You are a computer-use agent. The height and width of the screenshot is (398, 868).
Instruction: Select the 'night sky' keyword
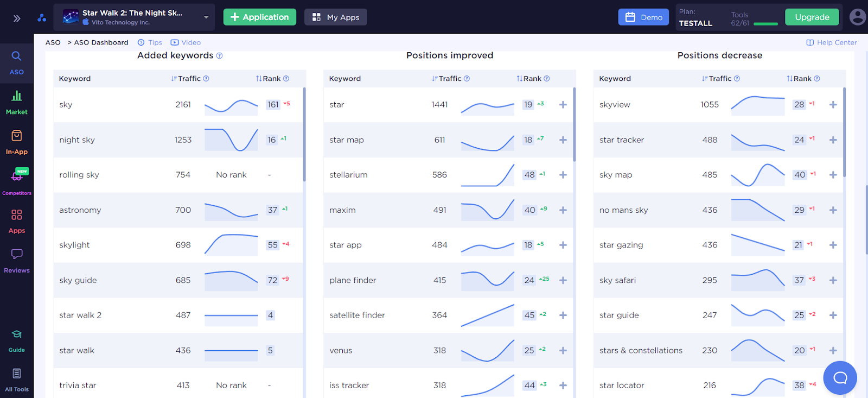coord(77,140)
